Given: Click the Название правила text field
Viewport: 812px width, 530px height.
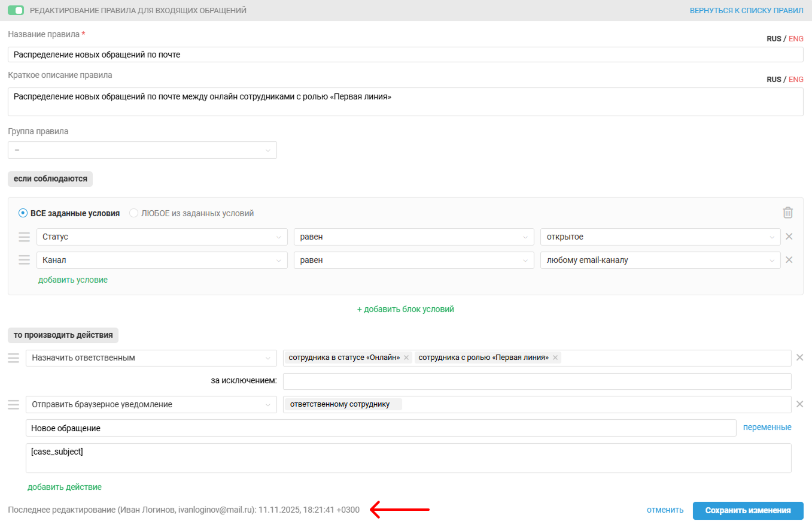Looking at the screenshot, I should (406, 54).
